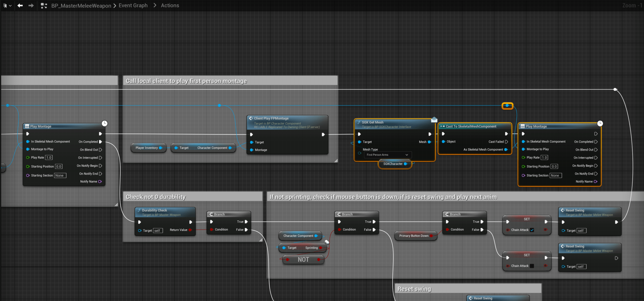Click the resize handle of the Check not 0 durability comment
Image resolution: width=644 pixels, height=301 pixels.
[x=261, y=240]
